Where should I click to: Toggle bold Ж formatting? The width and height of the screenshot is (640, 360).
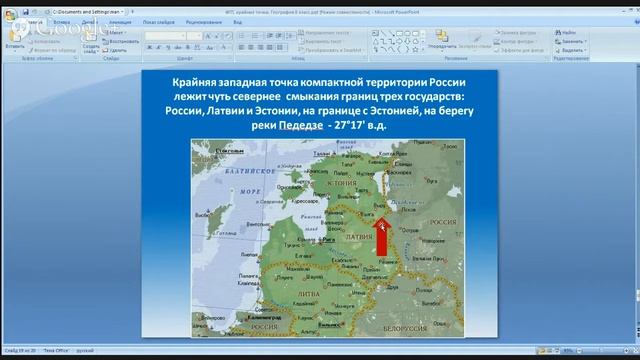pos(149,48)
